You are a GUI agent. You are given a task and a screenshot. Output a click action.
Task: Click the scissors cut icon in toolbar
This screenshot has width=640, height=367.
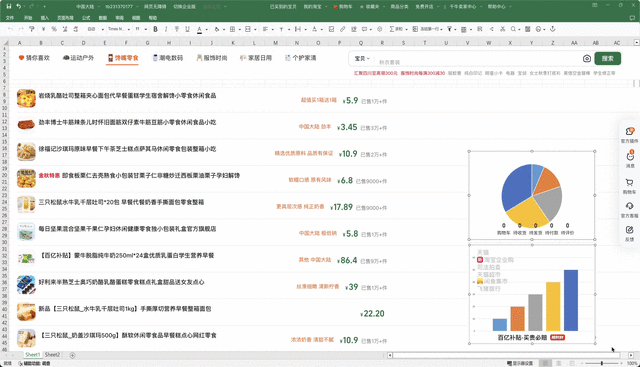click(x=502, y=29)
